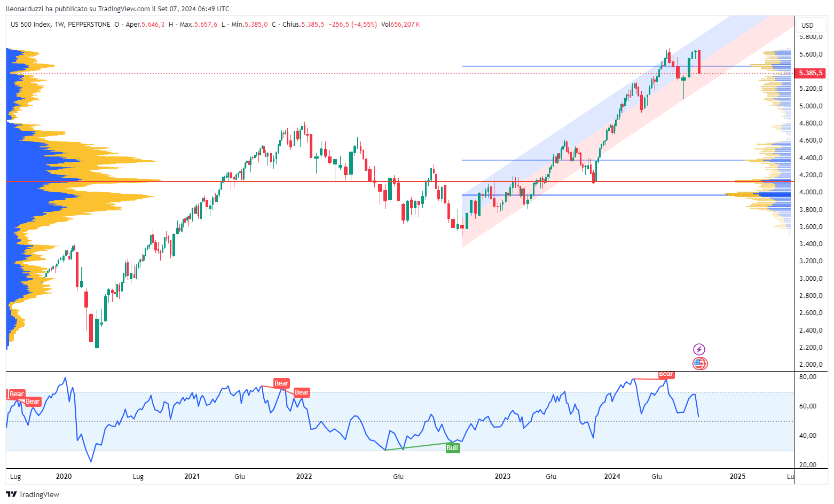Click the RSI scale value 40,00
Image resolution: width=834 pixels, height=504 pixels.
pyautogui.click(x=808, y=436)
